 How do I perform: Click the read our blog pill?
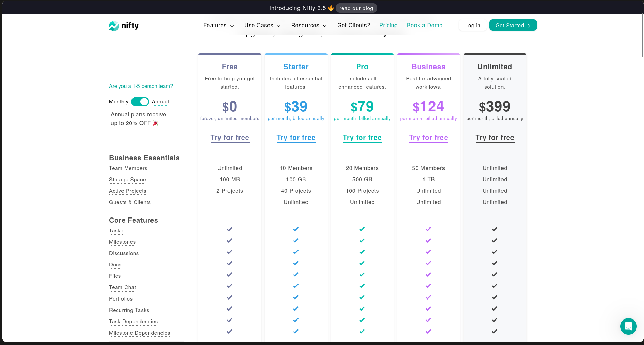tap(356, 8)
